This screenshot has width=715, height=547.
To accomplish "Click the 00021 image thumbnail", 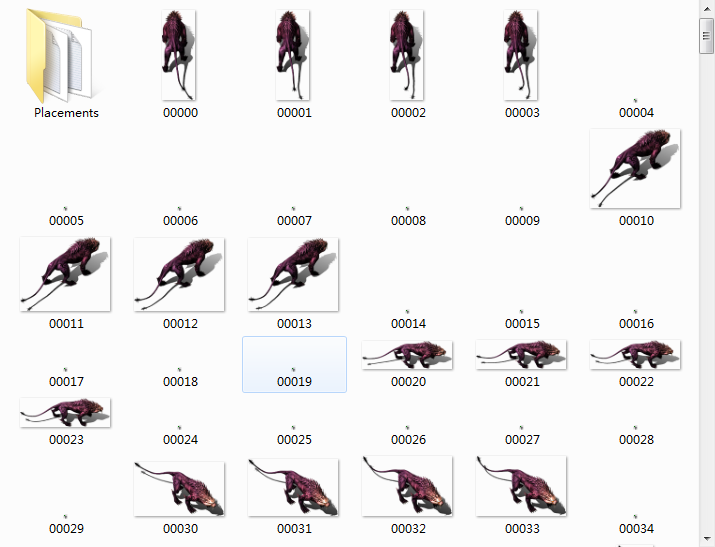I will (x=521, y=355).
